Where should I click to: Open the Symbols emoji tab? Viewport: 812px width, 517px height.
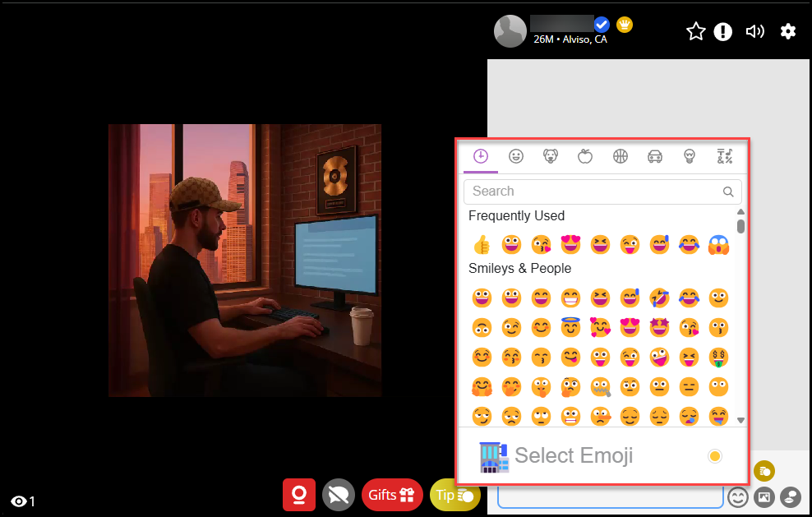[x=725, y=156]
